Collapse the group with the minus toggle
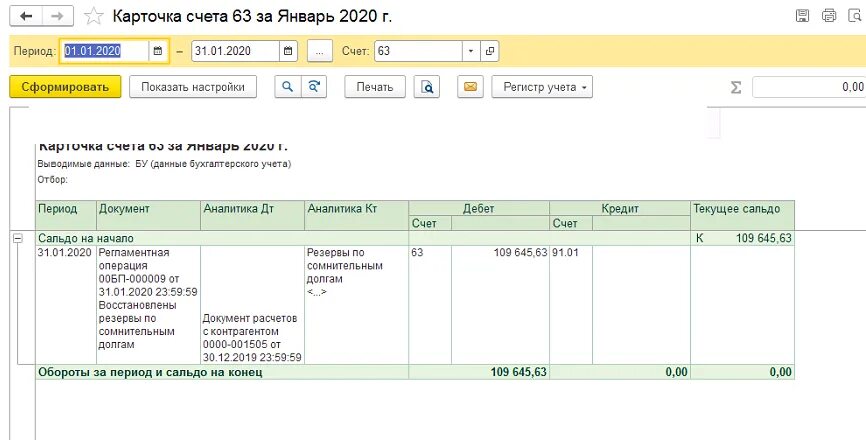The image size is (866, 440). [18, 238]
